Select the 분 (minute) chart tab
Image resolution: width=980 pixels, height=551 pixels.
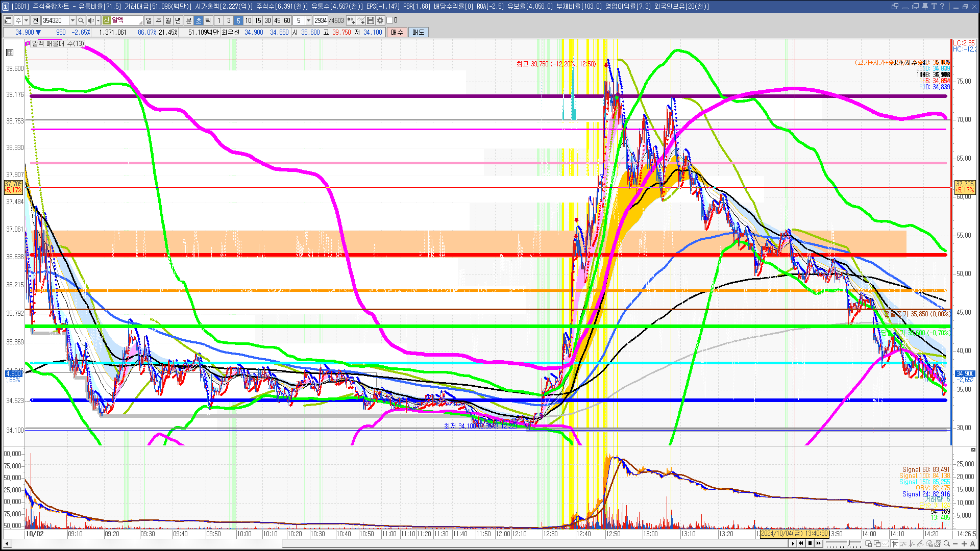188,20
